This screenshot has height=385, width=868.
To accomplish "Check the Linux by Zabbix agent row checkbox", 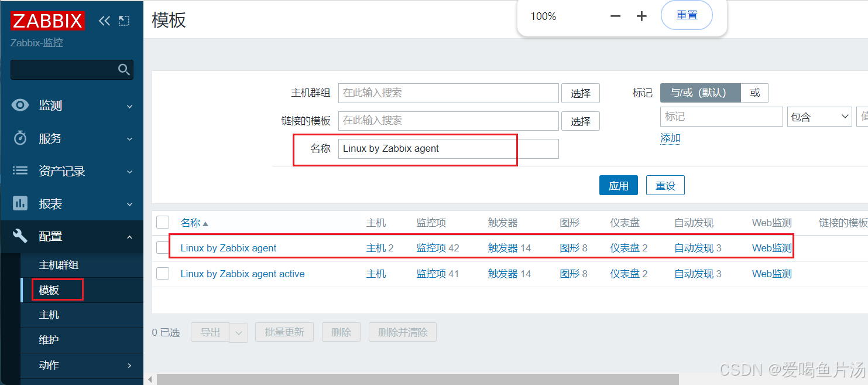I will pos(163,248).
